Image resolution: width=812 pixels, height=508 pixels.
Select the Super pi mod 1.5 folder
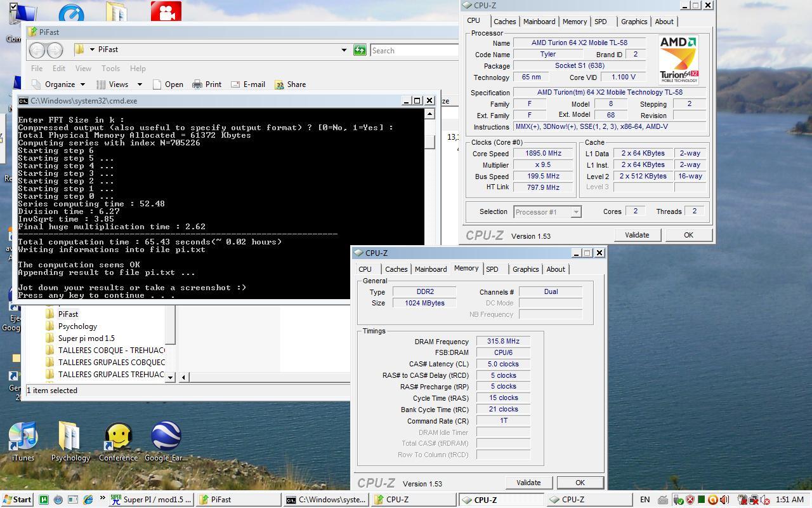[x=86, y=338]
